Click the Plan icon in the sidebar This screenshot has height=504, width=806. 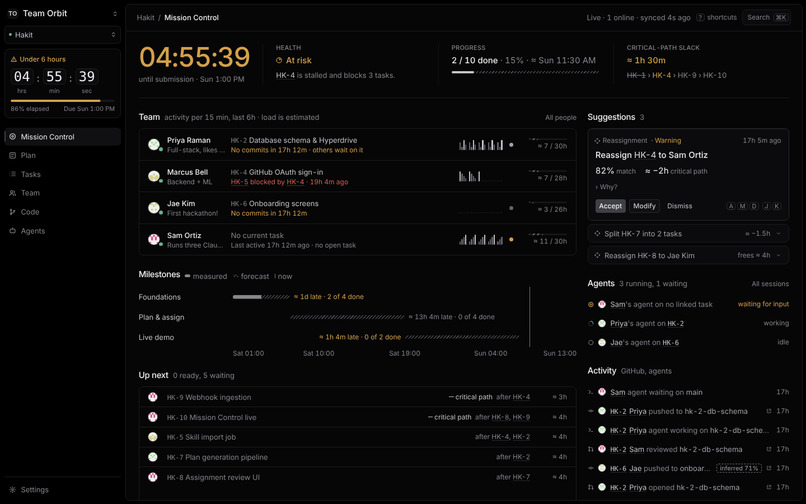tap(12, 155)
